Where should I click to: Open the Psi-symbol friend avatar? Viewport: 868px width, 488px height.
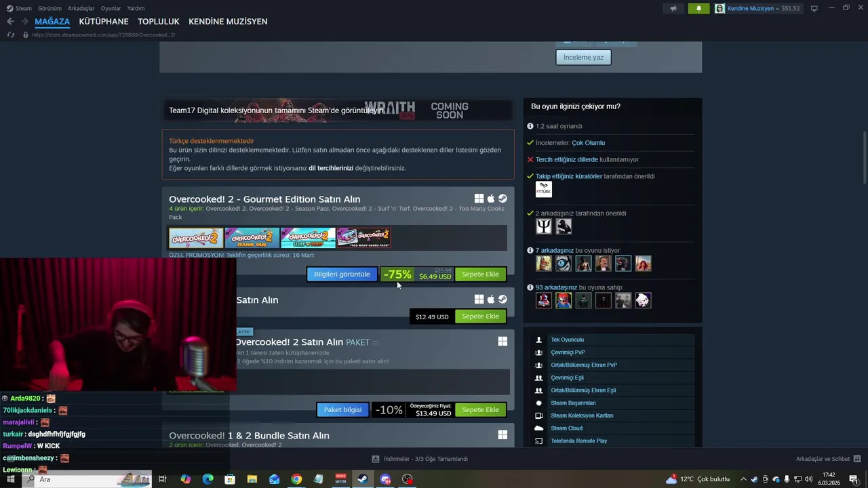tap(544, 226)
